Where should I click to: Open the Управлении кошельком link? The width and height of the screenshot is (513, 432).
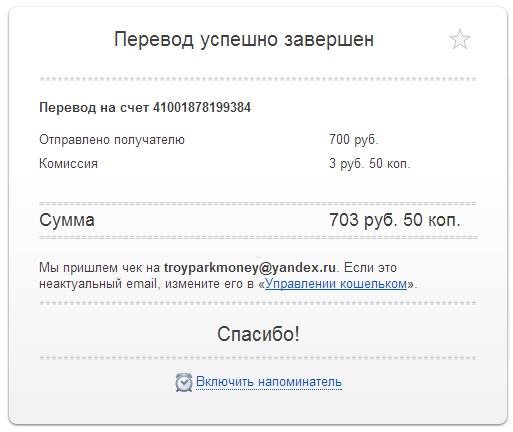(336, 284)
